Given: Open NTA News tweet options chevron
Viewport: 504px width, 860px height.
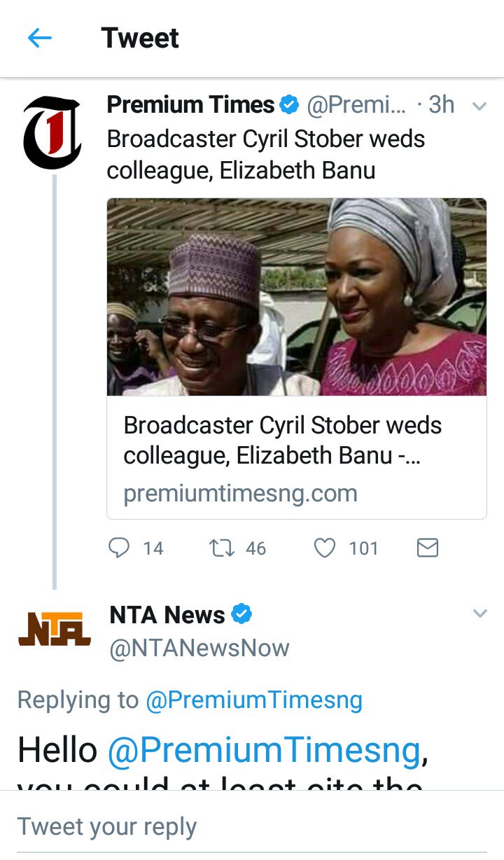Looking at the screenshot, I should (479, 614).
